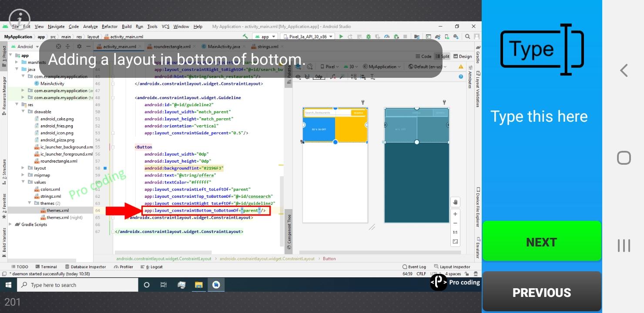The height and width of the screenshot is (313, 644).
Task: Toggle the Layout Validation side panel
Action: pyautogui.click(x=478, y=89)
